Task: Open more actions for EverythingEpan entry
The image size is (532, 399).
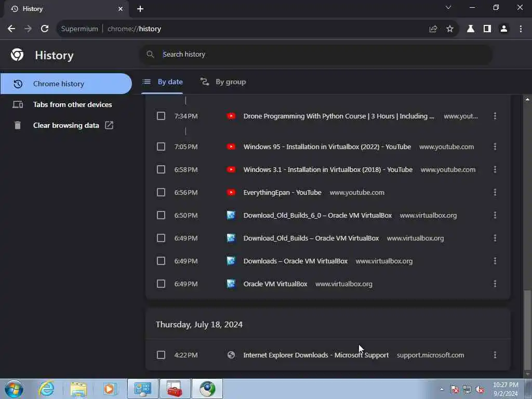Action: point(495,192)
